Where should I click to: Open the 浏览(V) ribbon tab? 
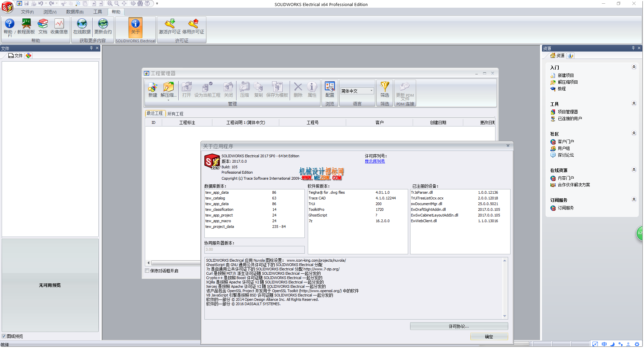click(x=50, y=12)
